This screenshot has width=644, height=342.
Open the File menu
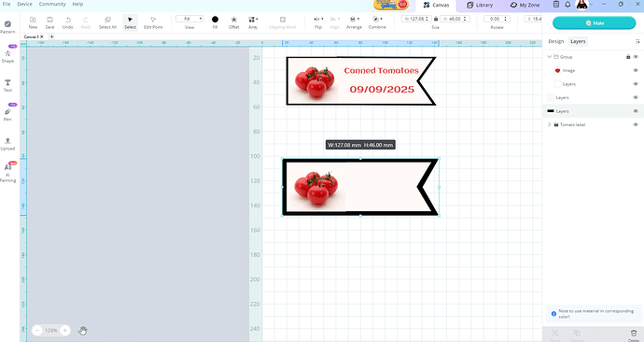pyautogui.click(x=7, y=4)
